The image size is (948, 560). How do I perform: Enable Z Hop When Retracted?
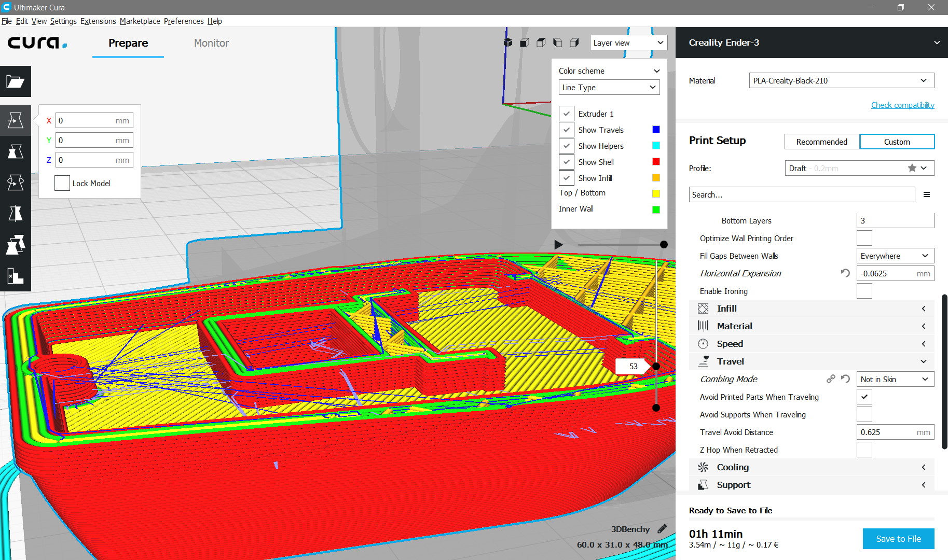tap(864, 450)
